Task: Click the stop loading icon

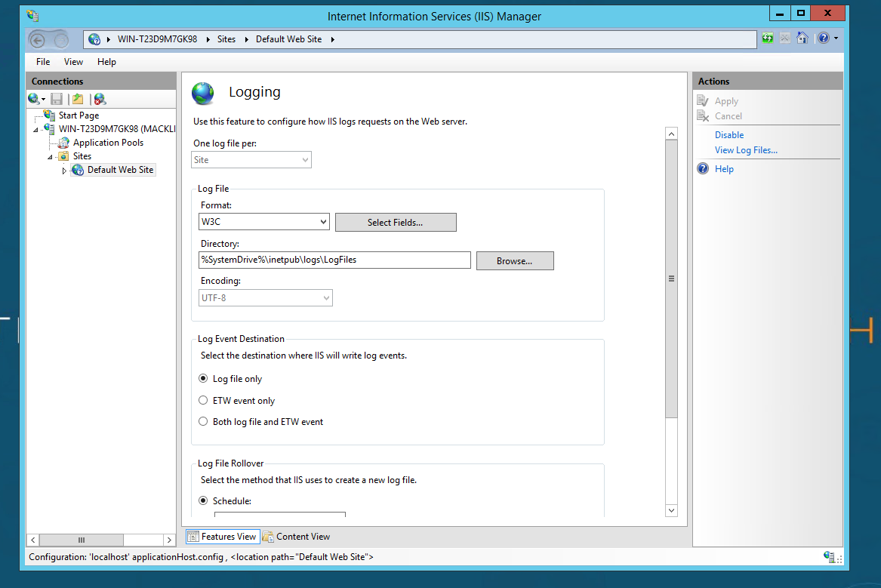Action: coord(785,38)
